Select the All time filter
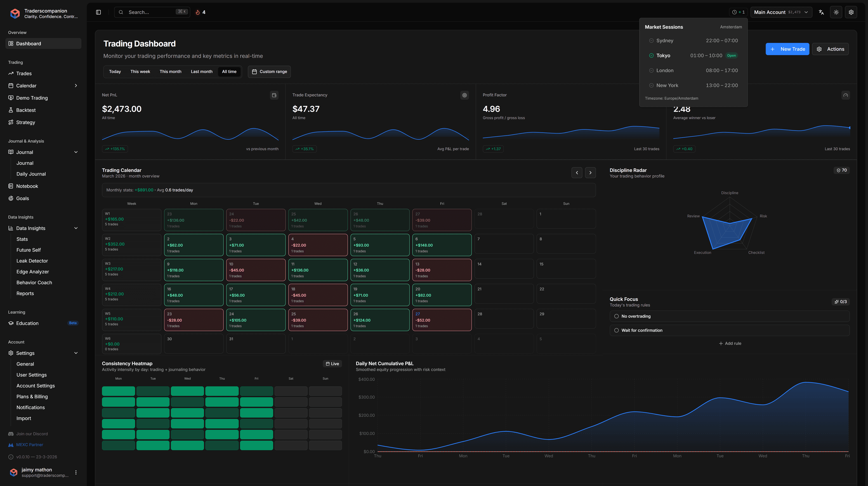The width and height of the screenshot is (868, 486). [229, 71]
